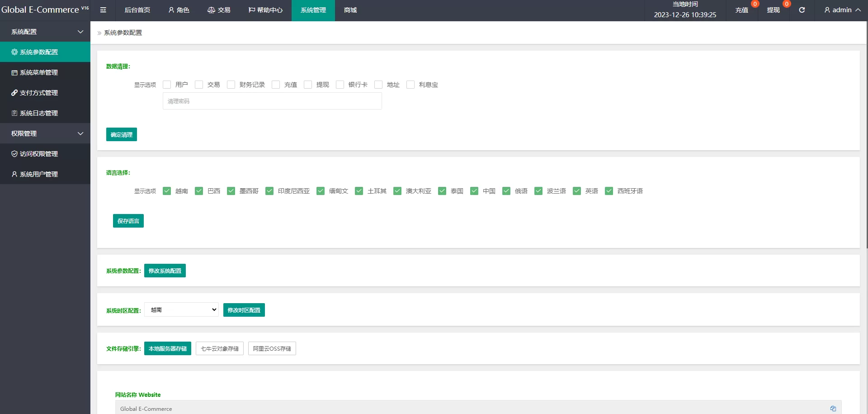Click the 确定清理 button
This screenshot has height=414, width=868.
point(121,134)
